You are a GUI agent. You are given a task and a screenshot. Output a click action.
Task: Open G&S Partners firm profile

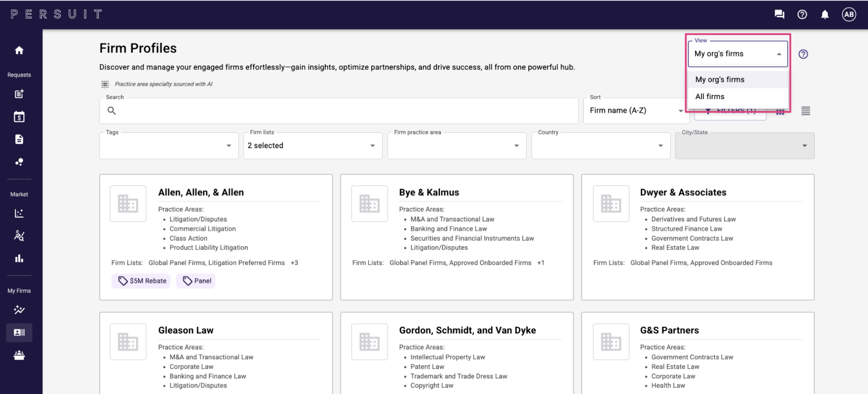[x=669, y=330]
